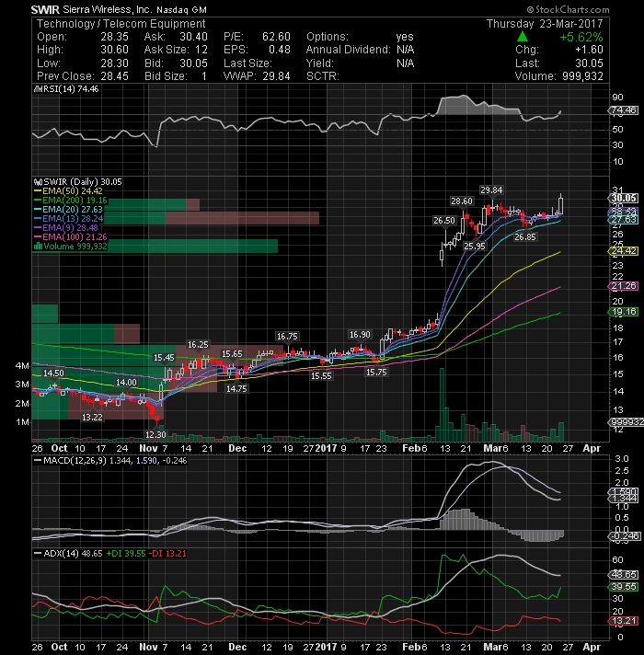Click the Bid price 30.05 in header

pyautogui.click(x=193, y=63)
